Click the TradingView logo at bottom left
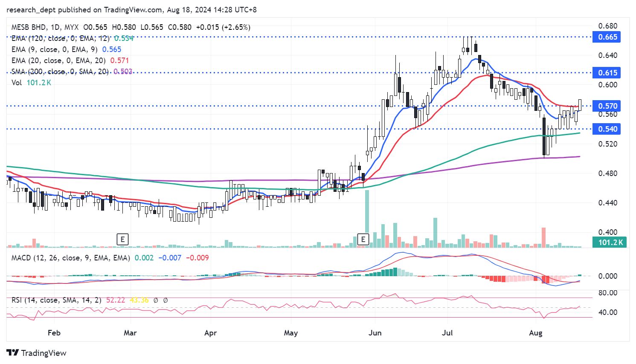The image size is (636, 364). click(x=37, y=353)
